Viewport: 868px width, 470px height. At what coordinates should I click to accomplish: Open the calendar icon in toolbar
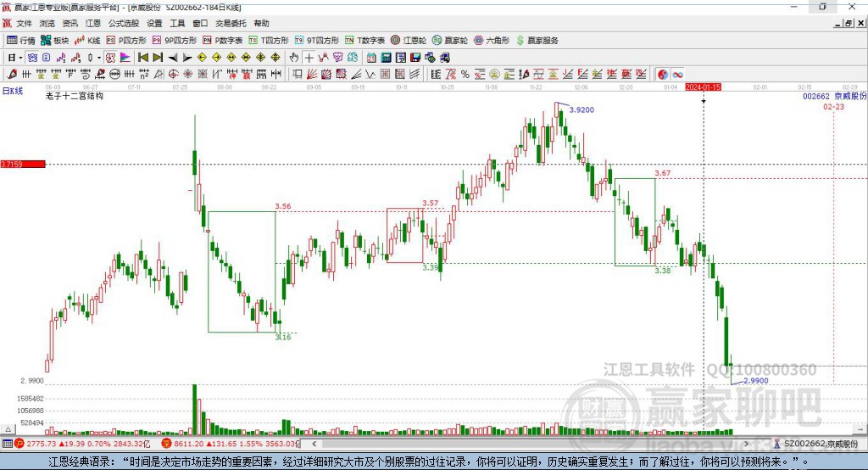371,58
